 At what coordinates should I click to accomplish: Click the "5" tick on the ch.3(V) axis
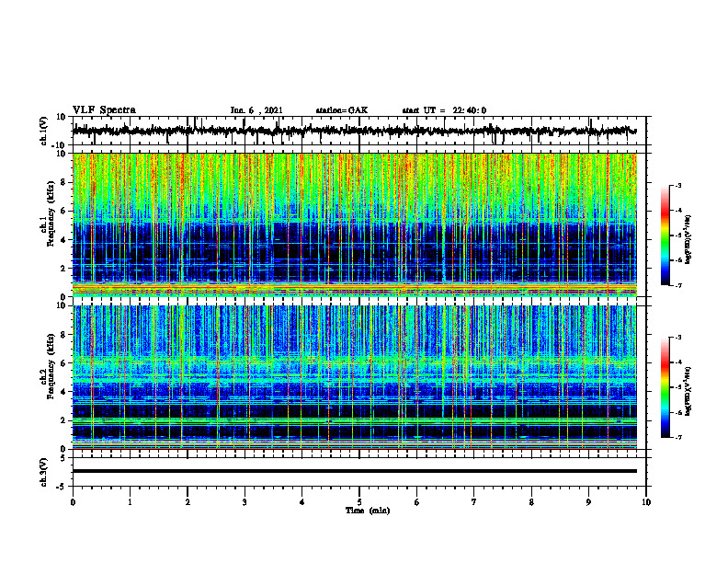(63, 457)
